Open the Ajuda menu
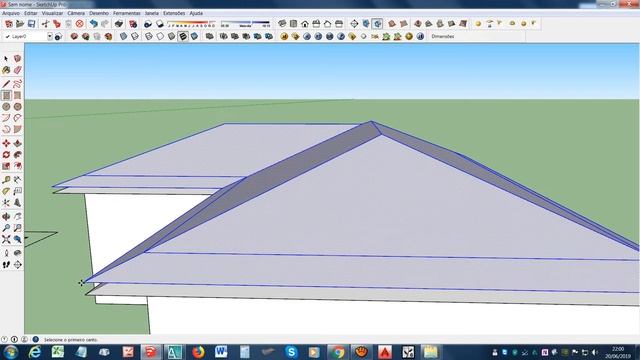 [196, 13]
